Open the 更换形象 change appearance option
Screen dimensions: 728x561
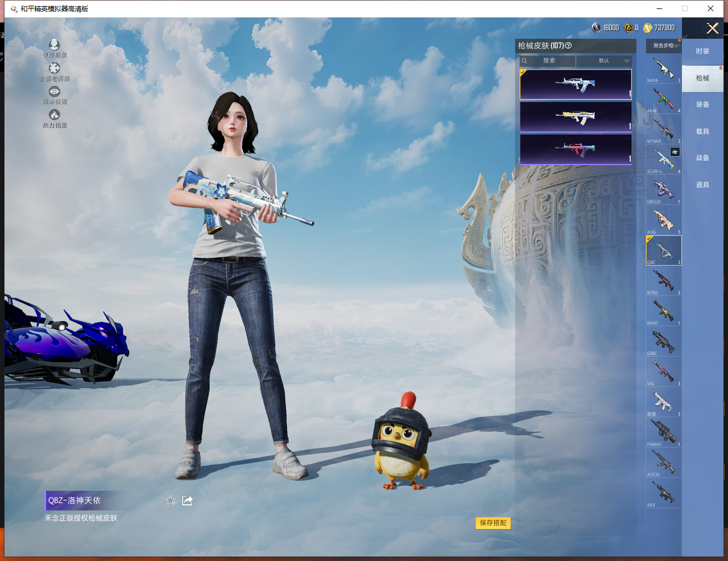coord(54,49)
